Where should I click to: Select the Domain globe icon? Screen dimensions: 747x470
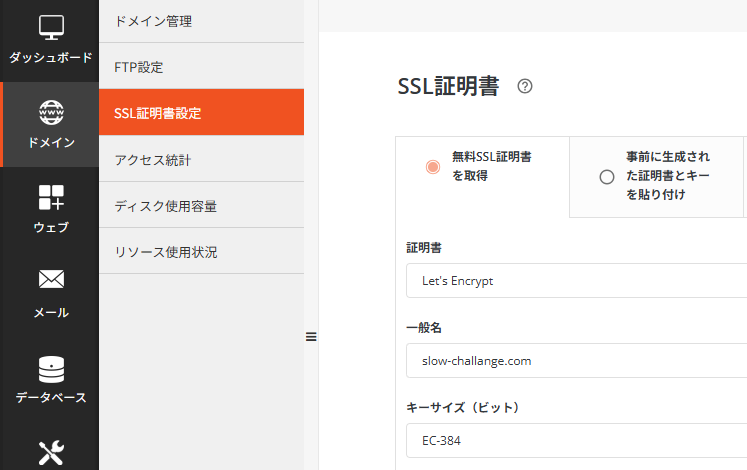tap(51, 112)
